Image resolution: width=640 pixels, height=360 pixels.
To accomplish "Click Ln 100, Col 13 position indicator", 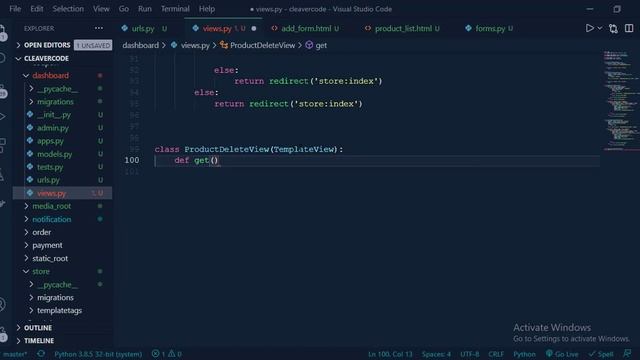I will point(390,354).
